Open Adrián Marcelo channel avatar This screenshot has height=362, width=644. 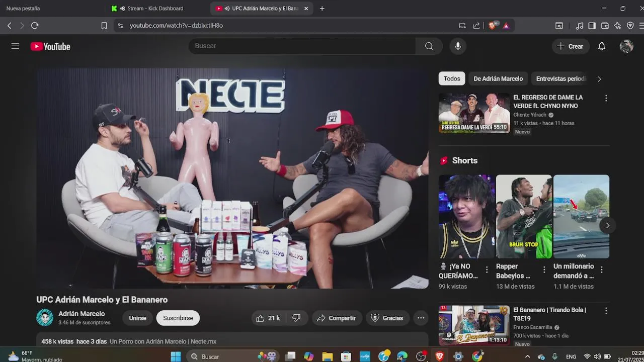tap(45, 318)
